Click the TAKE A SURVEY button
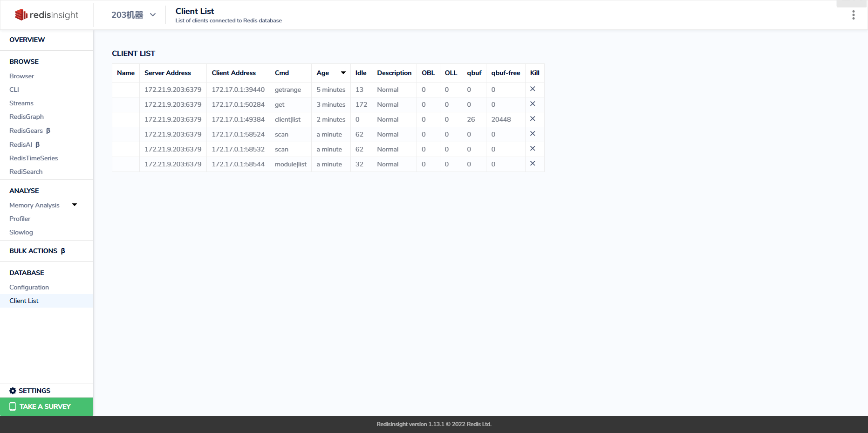The image size is (868, 433). coord(45,406)
